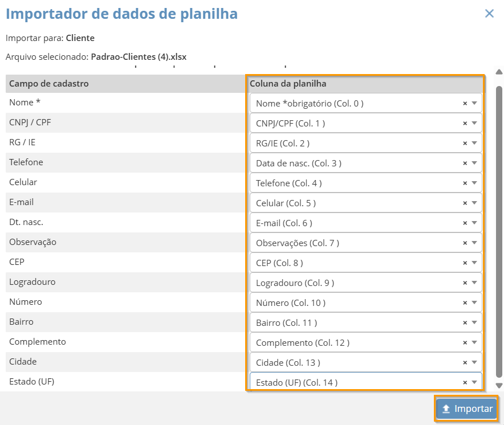Open the Número (Col. 10) dropdown
The height and width of the screenshot is (425, 504).
474,303
